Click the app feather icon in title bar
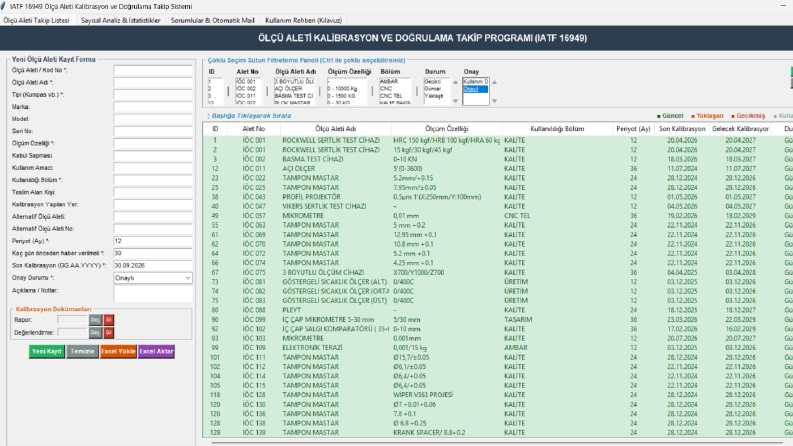This screenshot has width=793, height=446. 3,6
